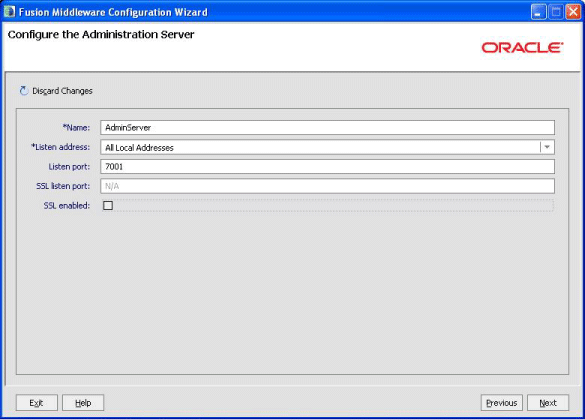Open the Help button
The image size is (585, 420).
pyautogui.click(x=83, y=403)
